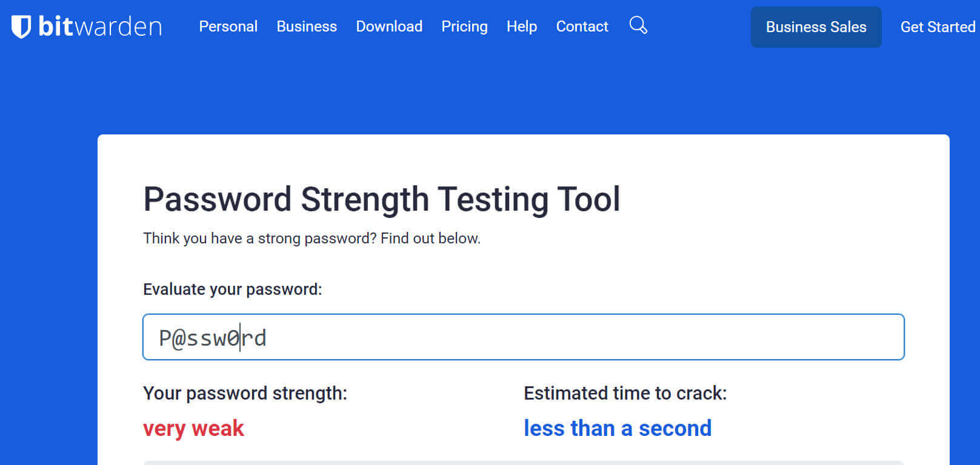Select Help in the navigation bar
The height and width of the screenshot is (465, 980).
click(x=522, y=27)
